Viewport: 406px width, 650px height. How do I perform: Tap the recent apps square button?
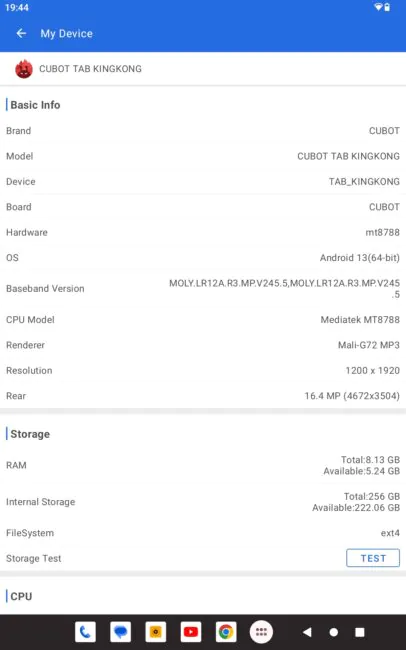coord(360,632)
